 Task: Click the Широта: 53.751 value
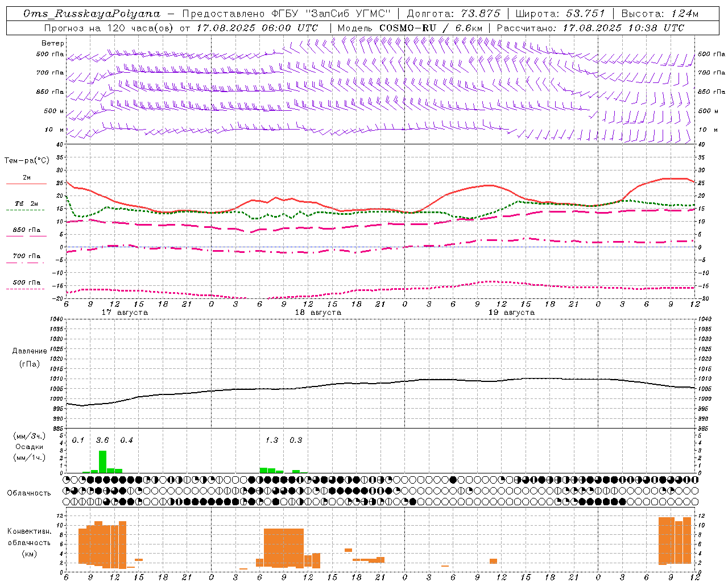561,14
